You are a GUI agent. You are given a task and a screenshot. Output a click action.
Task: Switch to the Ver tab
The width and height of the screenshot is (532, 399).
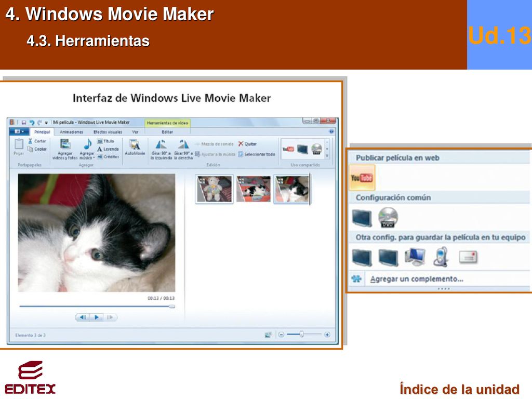pyautogui.click(x=135, y=132)
